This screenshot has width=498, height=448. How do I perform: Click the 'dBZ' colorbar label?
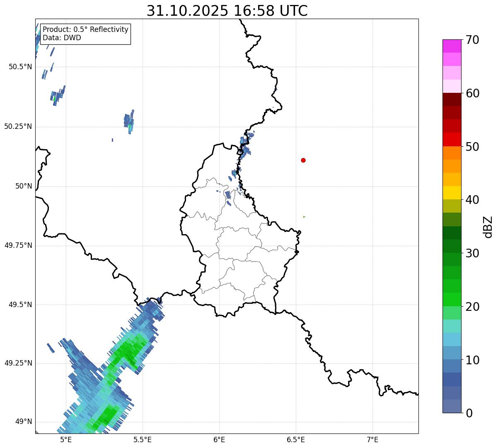coord(488,226)
